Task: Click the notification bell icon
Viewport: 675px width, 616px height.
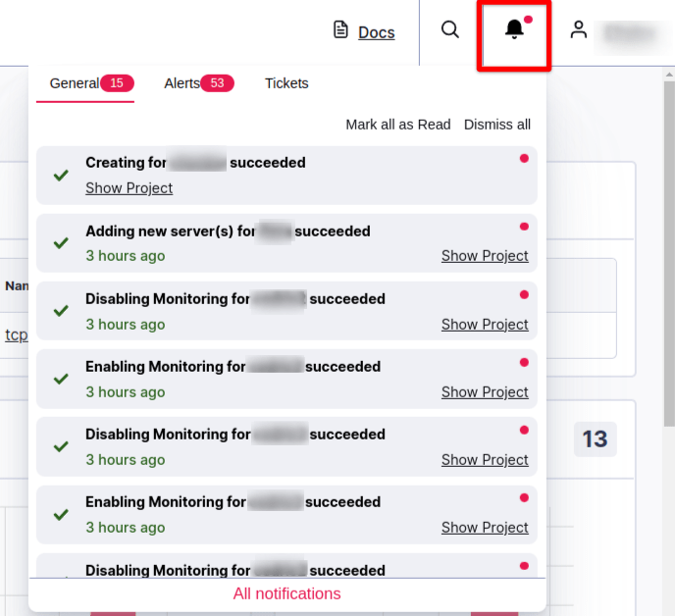Action: 514,31
